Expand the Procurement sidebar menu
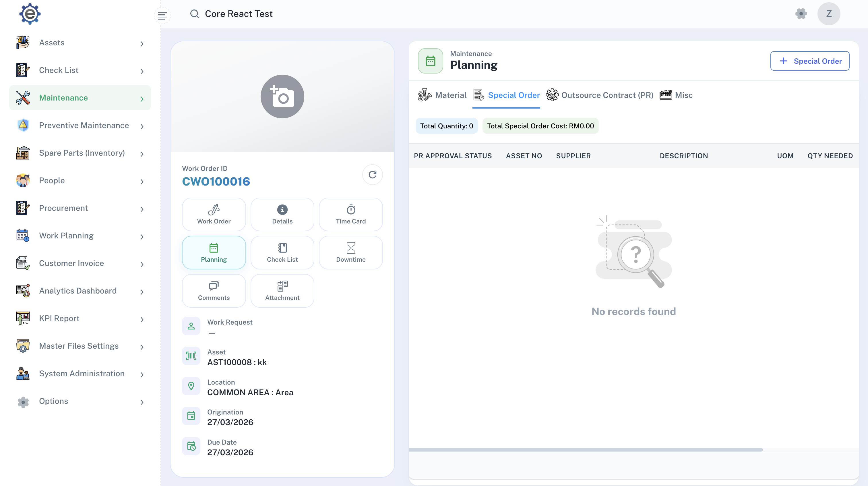868x486 pixels. point(80,208)
